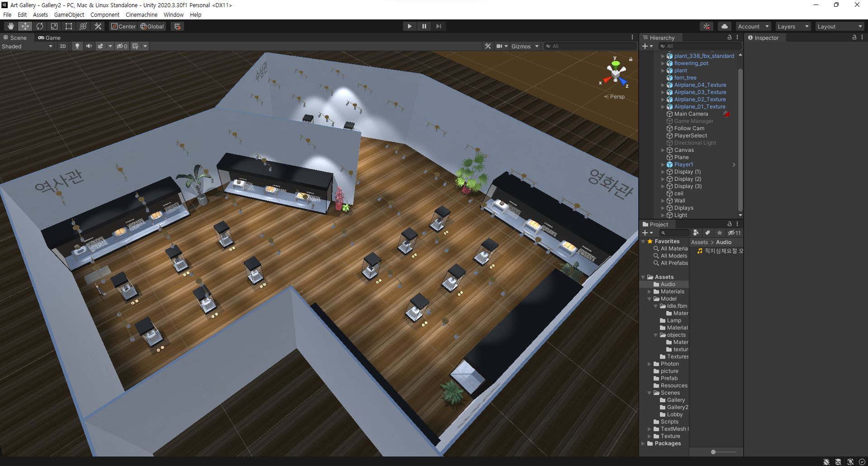Click the Assets breadcrumb

point(699,242)
